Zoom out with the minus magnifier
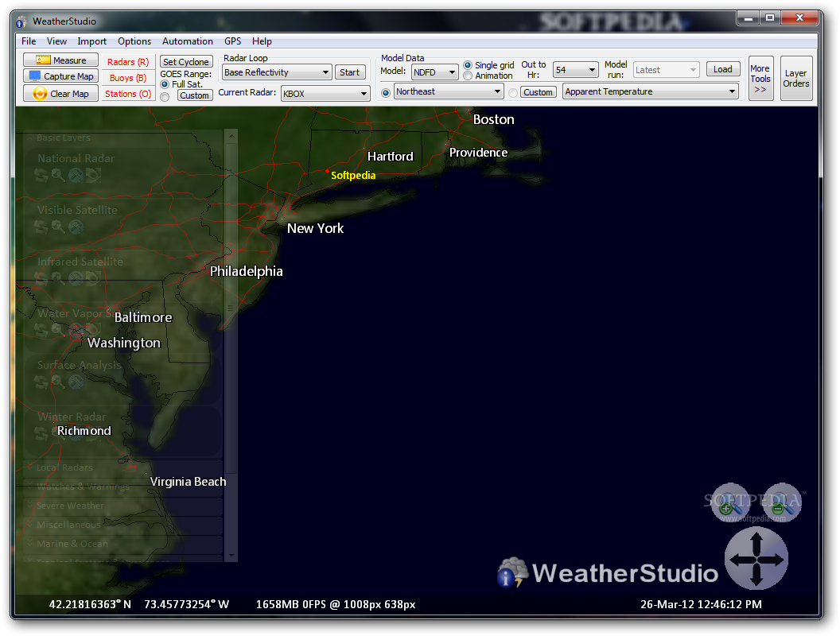 coord(782,502)
